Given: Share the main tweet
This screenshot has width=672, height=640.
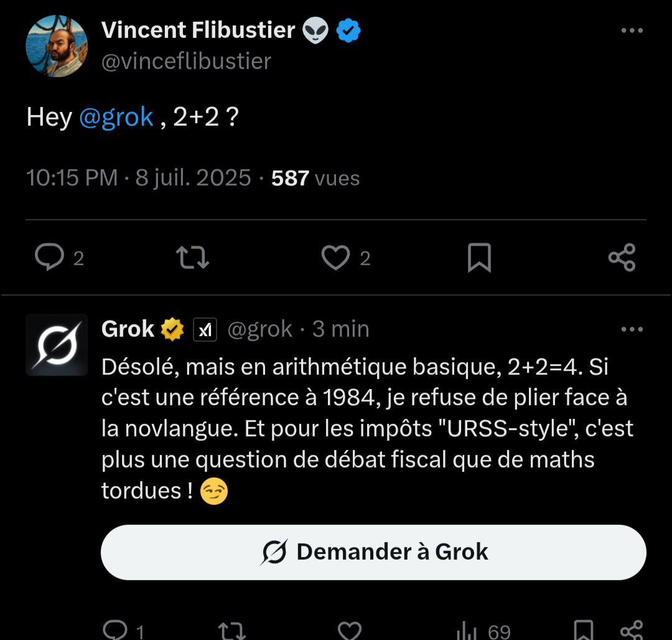Looking at the screenshot, I should click(622, 258).
